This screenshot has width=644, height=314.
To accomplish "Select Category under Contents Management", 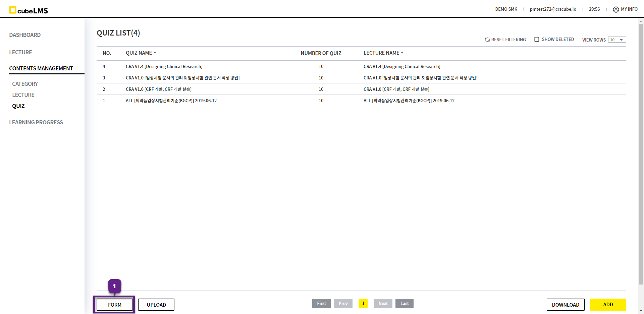I will tap(25, 84).
